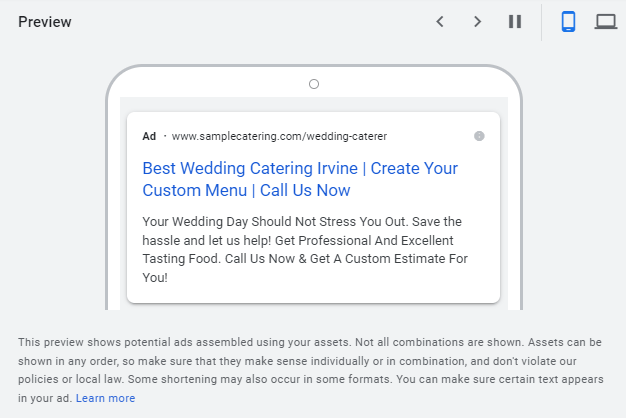The image size is (626, 418).
Task: Click the ad info icon in preview card
Action: pyautogui.click(x=479, y=136)
